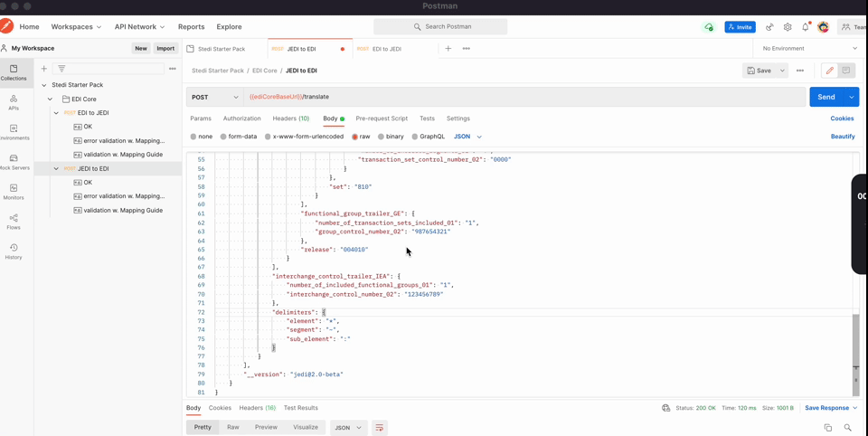Screen dimensions: 868x436
Task: Open the Monitors sidebar panel
Action: click(14, 192)
